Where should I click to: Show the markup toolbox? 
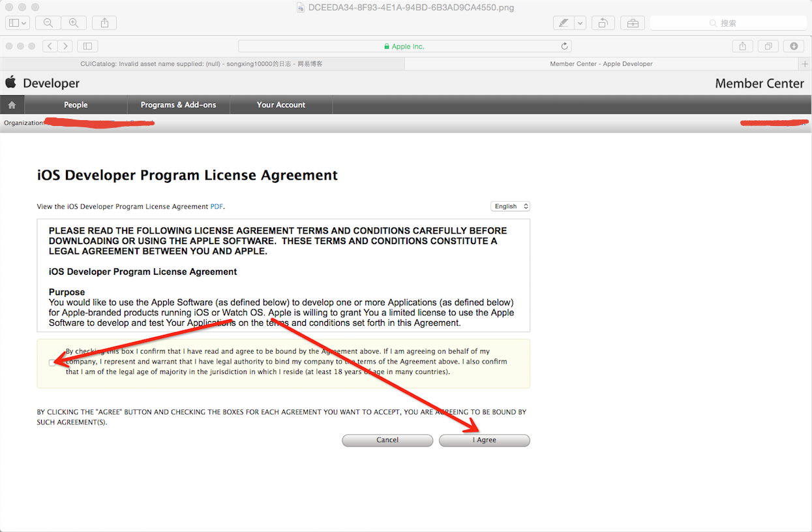point(632,23)
